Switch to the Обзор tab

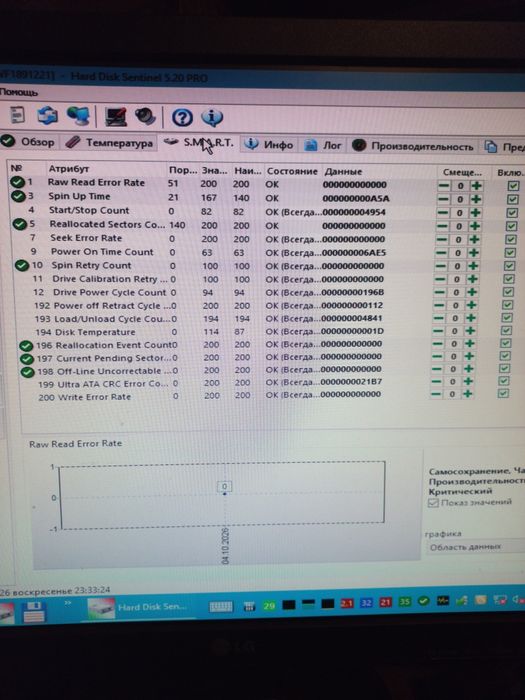[x=28, y=142]
